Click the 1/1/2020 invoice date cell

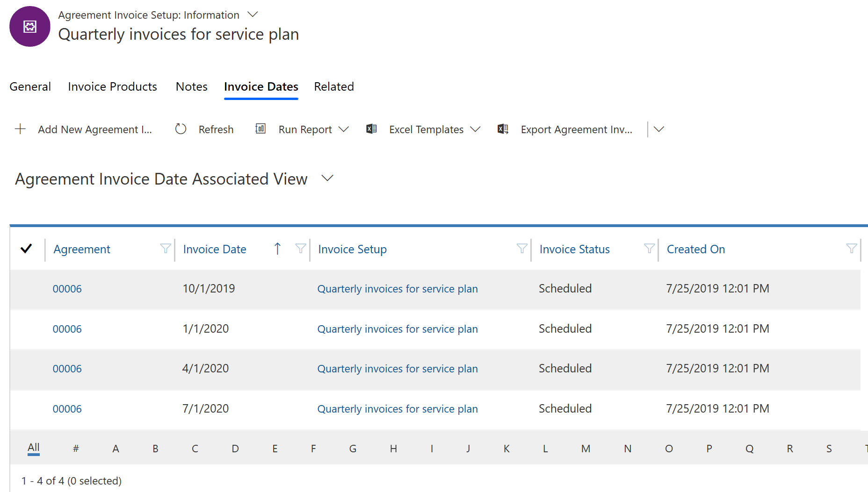[x=206, y=329]
